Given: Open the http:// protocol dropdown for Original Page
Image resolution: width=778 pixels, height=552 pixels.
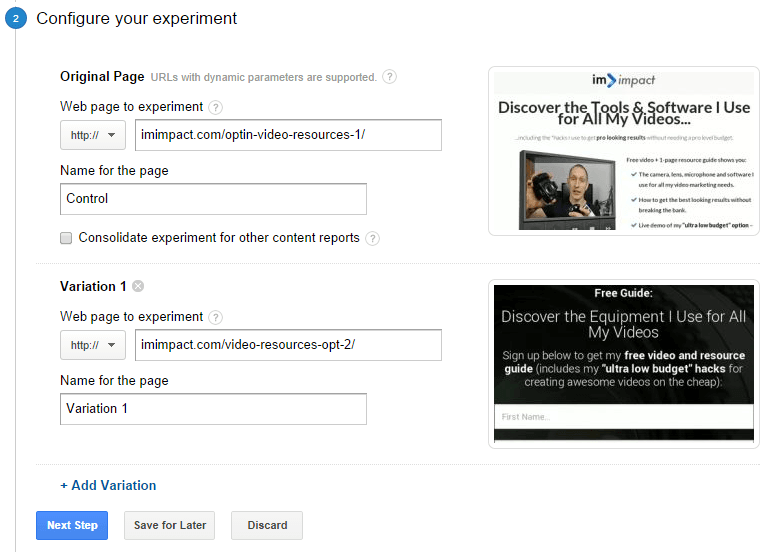Looking at the screenshot, I should coord(93,135).
